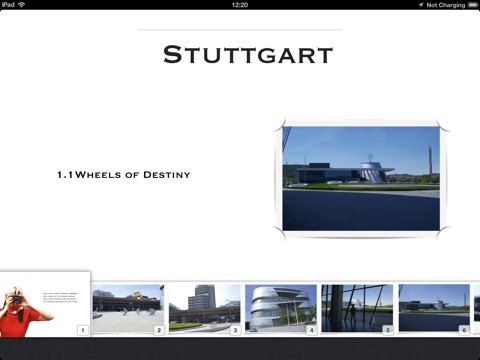Tap the location services arrow icon
The image size is (480, 360).
421,5
